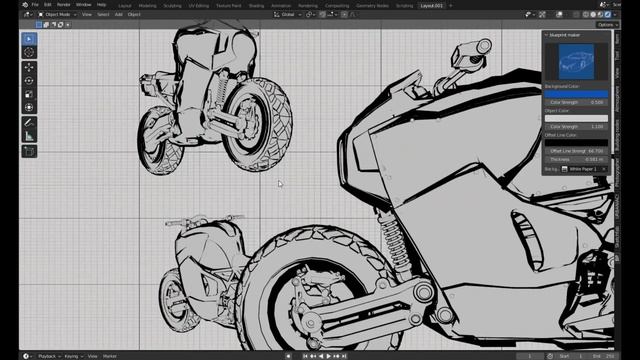The height and width of the screenshot is (360, 640).
Task: Open the black Offset Line Color swatch
Action: click(x=576, y=143)
